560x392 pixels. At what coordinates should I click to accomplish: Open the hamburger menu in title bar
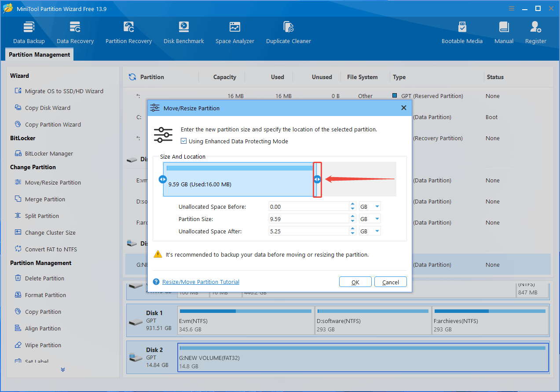tap(512, 8)
